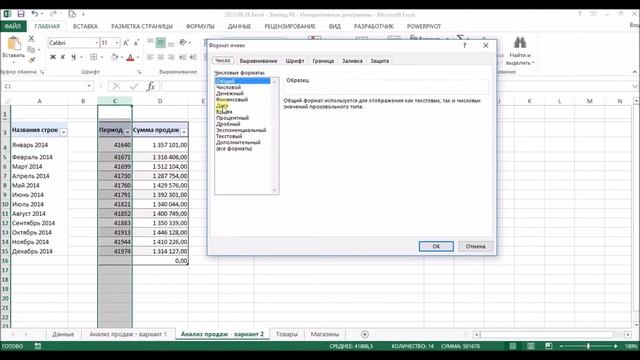Cancel formula entry X icon
Image resolution: width=640 pixels, height=360 pixels.
pos(116,87)
